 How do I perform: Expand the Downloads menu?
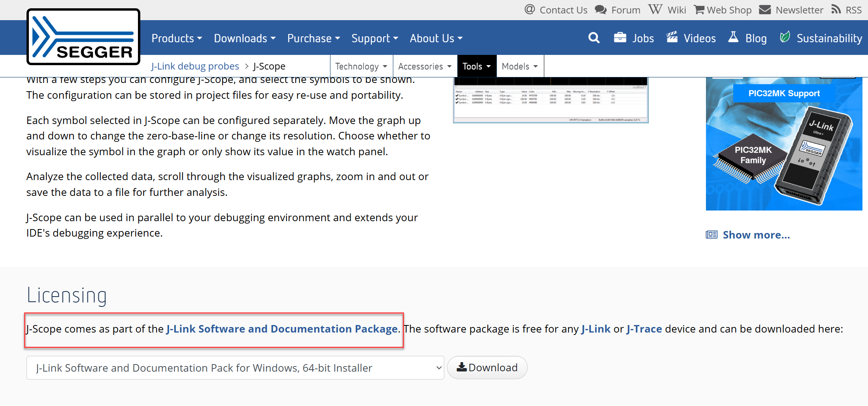pos(245,38)
